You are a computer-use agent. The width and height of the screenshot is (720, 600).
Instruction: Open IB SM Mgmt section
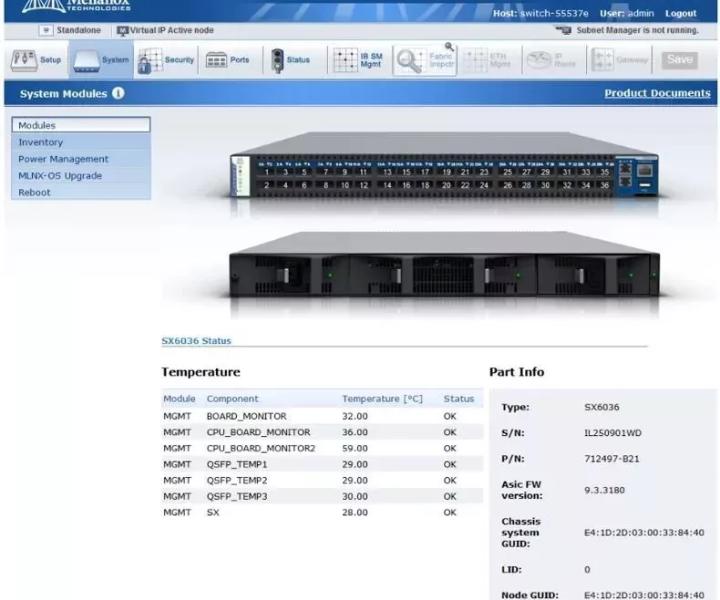(x=358, y=60)
